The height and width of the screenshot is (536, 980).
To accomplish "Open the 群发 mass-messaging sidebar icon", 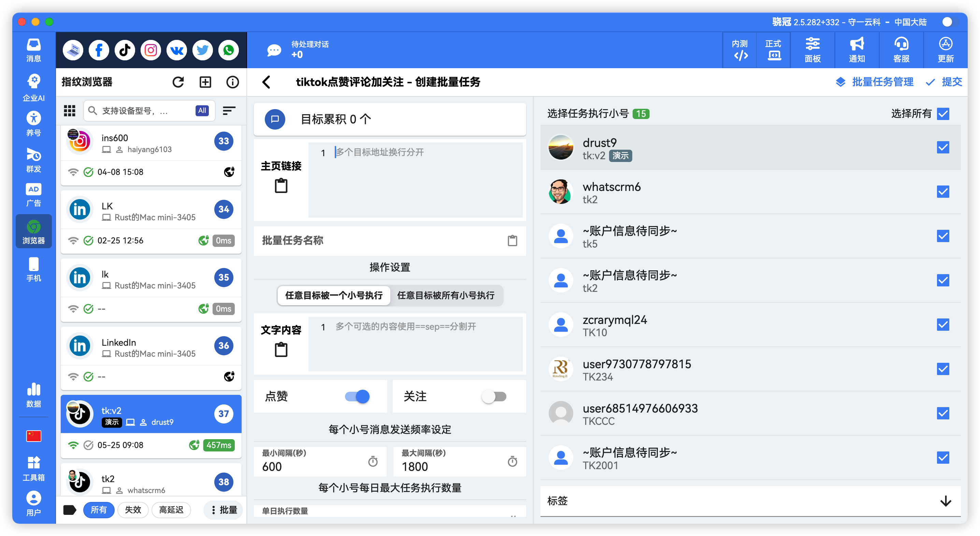I will (33, 160).
